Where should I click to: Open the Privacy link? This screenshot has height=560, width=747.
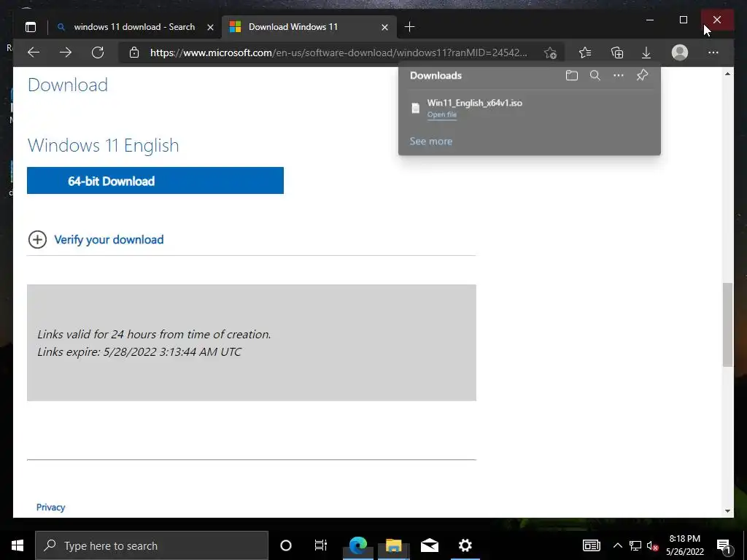click(x=50, y=507)
